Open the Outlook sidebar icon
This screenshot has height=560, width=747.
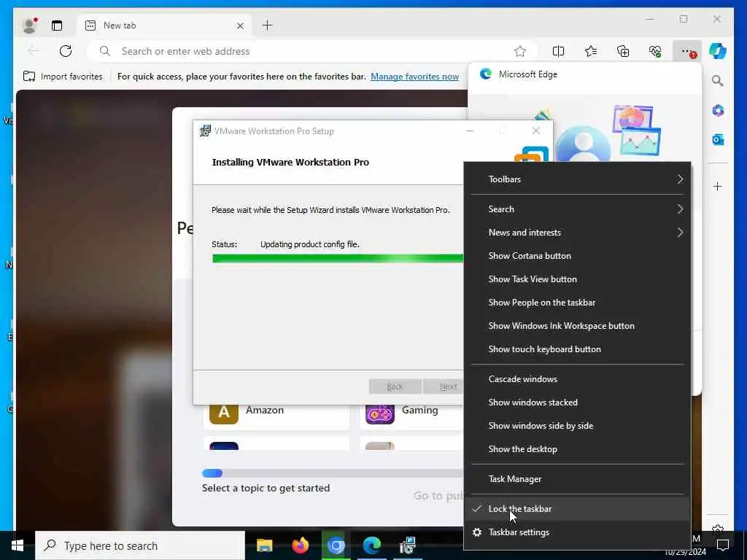[x=718, y=139]
